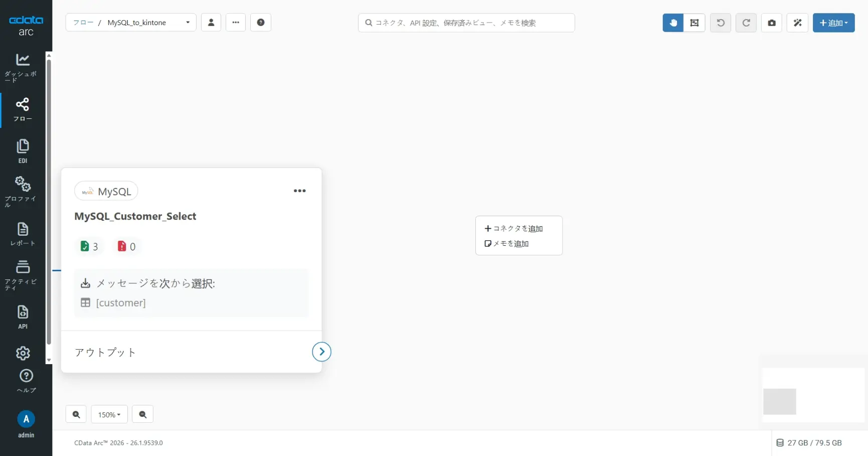Click the アウトプット output label

pos(105,352)
